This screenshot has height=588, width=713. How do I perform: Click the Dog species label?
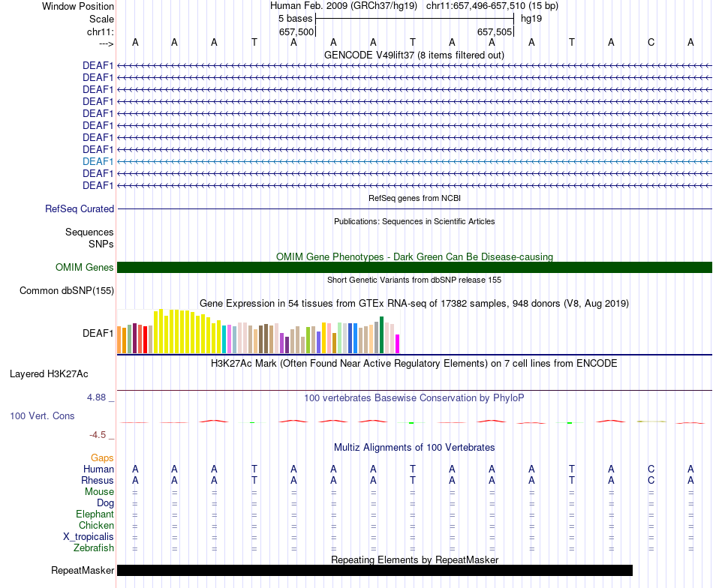[x=105, y=502]
